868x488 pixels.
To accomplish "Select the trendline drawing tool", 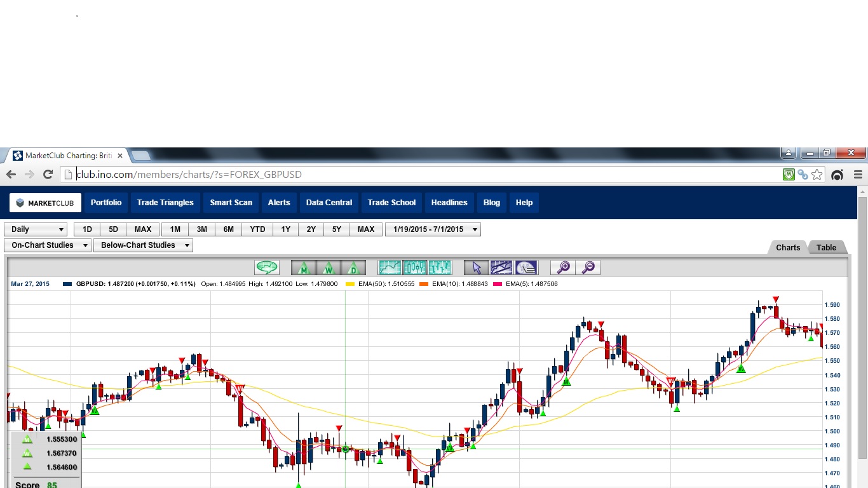I will click(x=501, y=268).
